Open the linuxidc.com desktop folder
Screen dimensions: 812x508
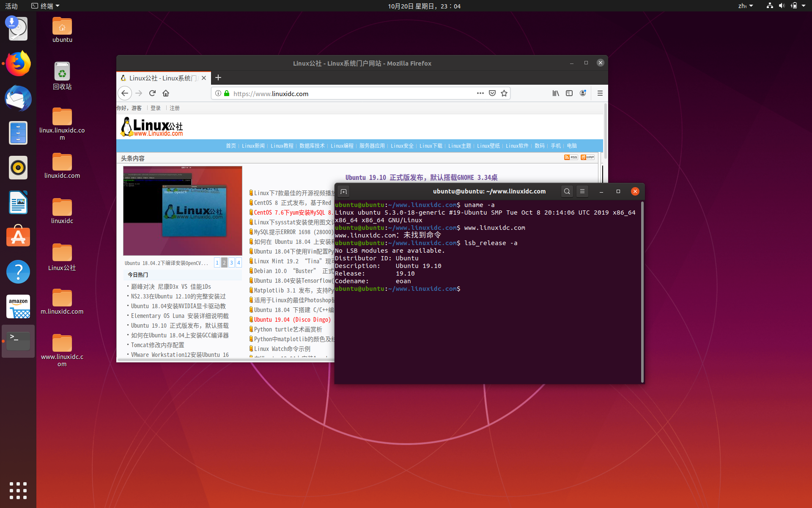click(x=62, y=166)
